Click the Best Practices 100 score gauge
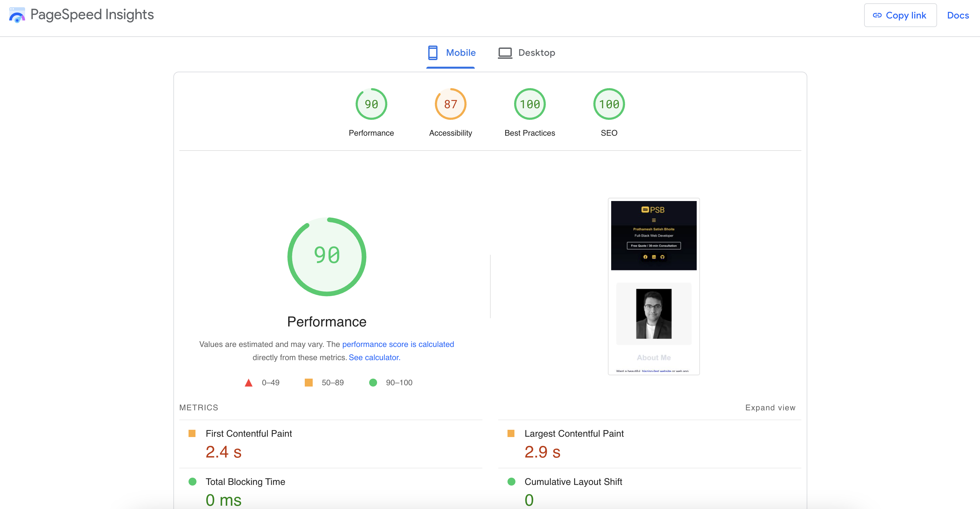The image size is (980, 509). [x=530, y=104]
